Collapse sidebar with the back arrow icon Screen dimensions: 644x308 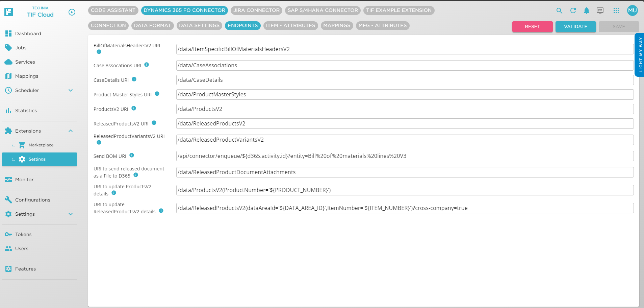point(72,12)
